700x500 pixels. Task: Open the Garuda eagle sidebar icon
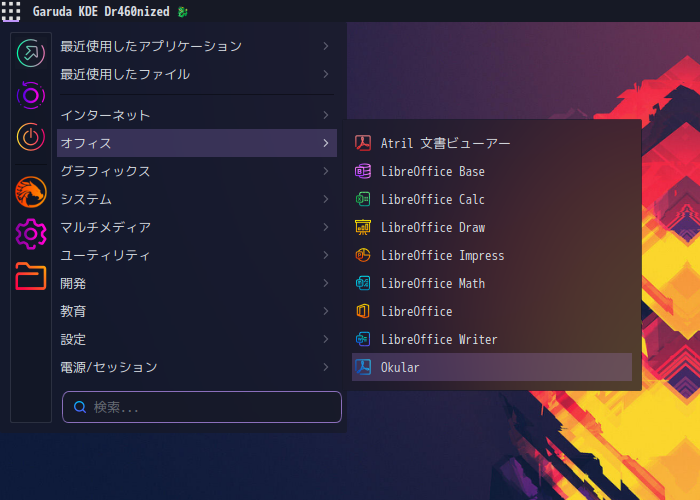point(31,192)
